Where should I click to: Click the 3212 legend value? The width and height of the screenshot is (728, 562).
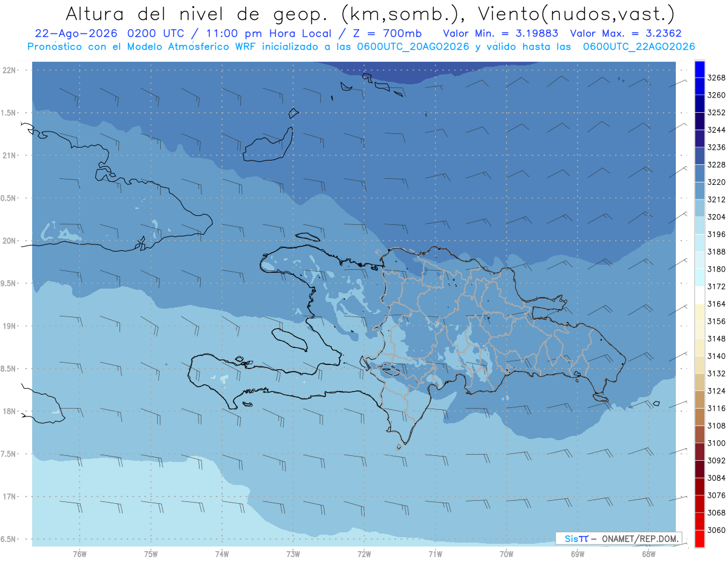[716, 199]
